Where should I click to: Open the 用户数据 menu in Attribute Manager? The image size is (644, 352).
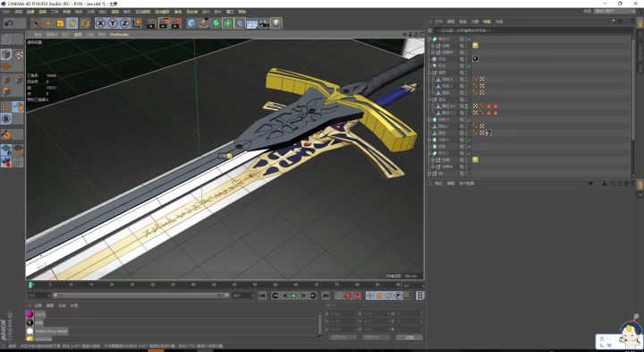click(466, 184)
